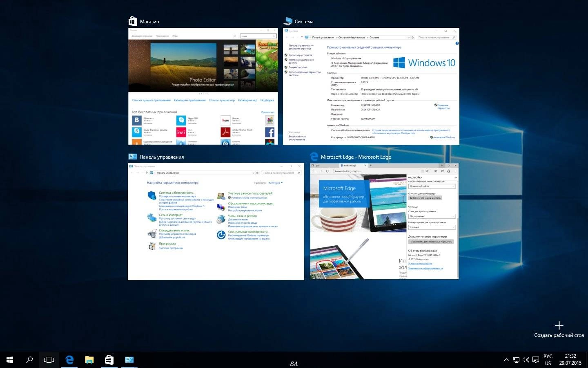Click the Программы icon in Control Panel
Image resolution: width=588 pixels, height=368 pixels.
tap(151, 246)
